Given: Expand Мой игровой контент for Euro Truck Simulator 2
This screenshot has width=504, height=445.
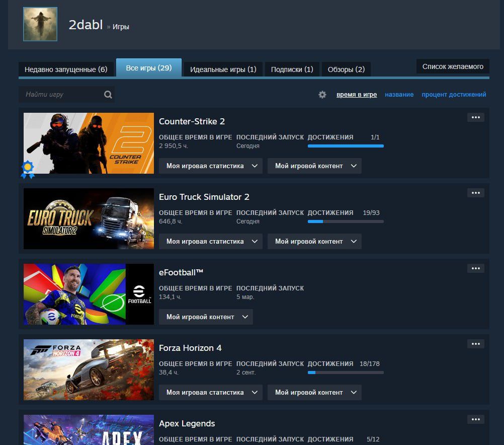Looking at the screenshot, I should coord(314,241).
